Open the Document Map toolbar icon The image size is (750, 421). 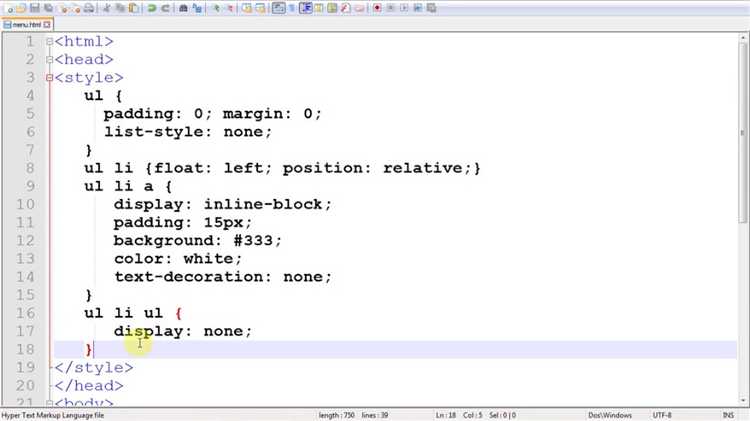tap(332, 8)
